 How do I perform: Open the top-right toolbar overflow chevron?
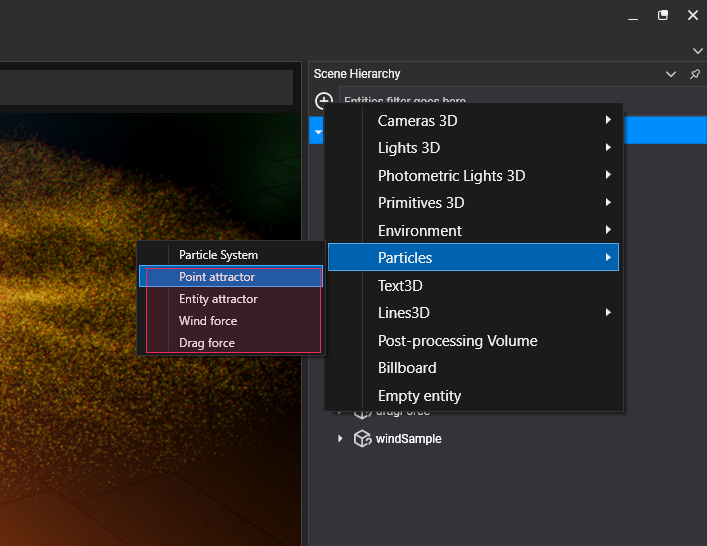click(697, 50)
